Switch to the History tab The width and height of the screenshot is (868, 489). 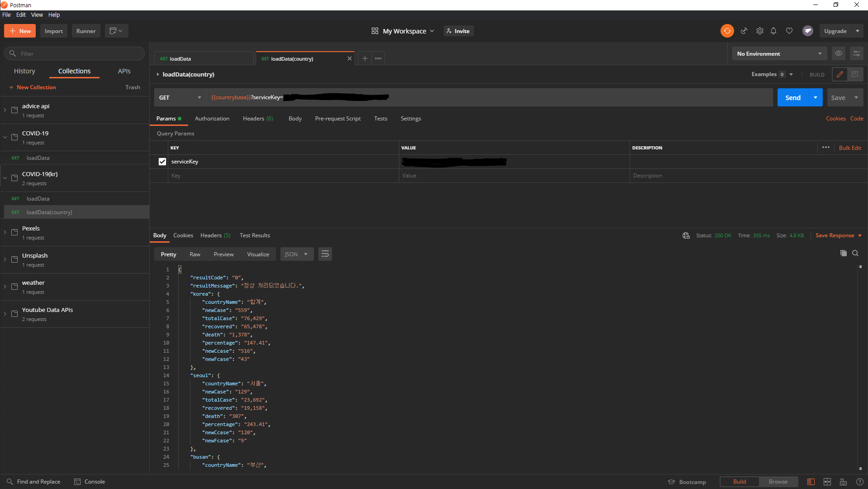[x=24, y=71]
